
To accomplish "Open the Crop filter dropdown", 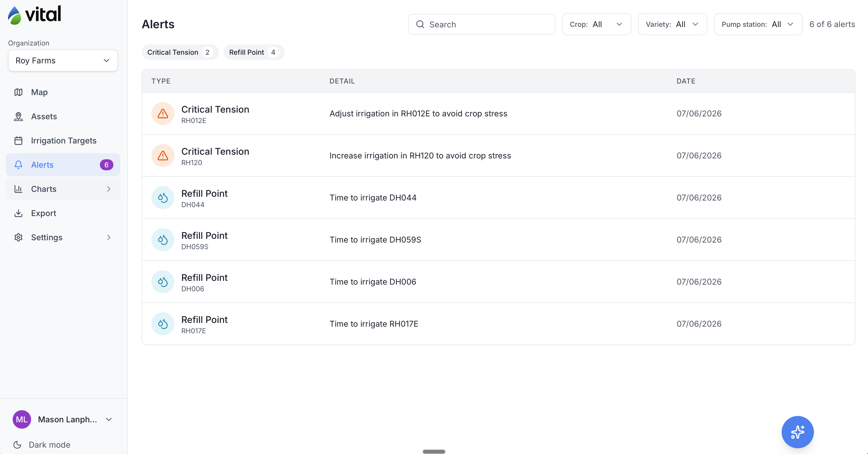I will [596, 24].
